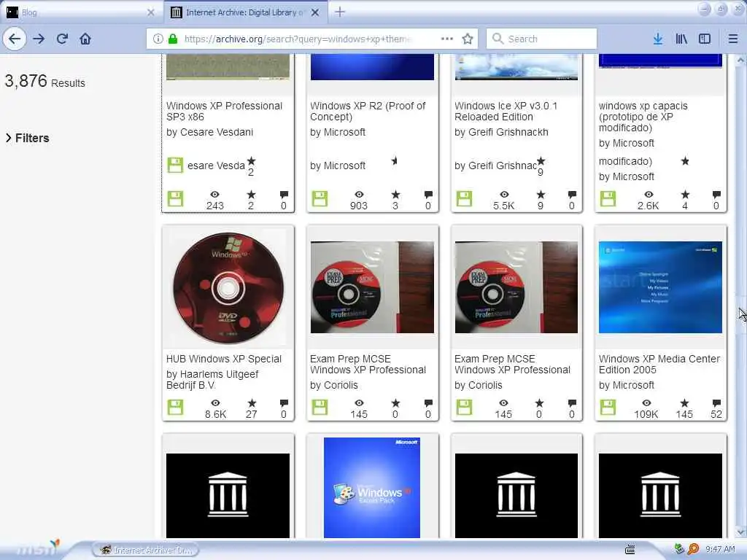Click software floppy icon on HUB Windows card

(x=175, y=407)
